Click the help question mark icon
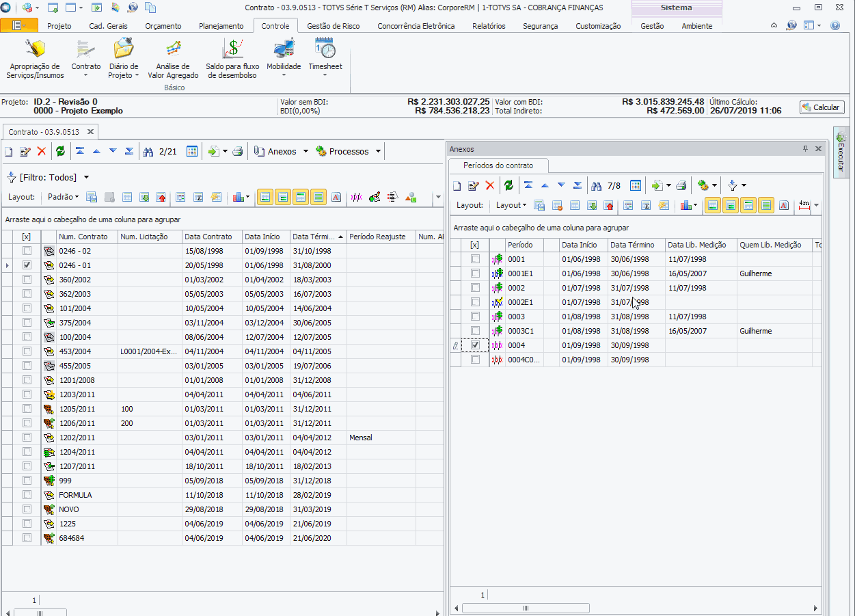The height and width of the screenshot is (616, 855). pos(834,25)
